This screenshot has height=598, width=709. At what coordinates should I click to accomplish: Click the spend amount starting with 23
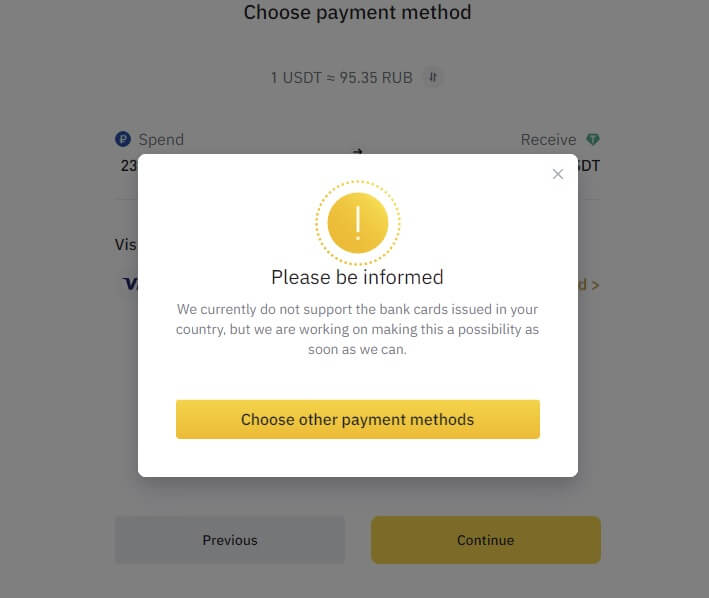128,165
